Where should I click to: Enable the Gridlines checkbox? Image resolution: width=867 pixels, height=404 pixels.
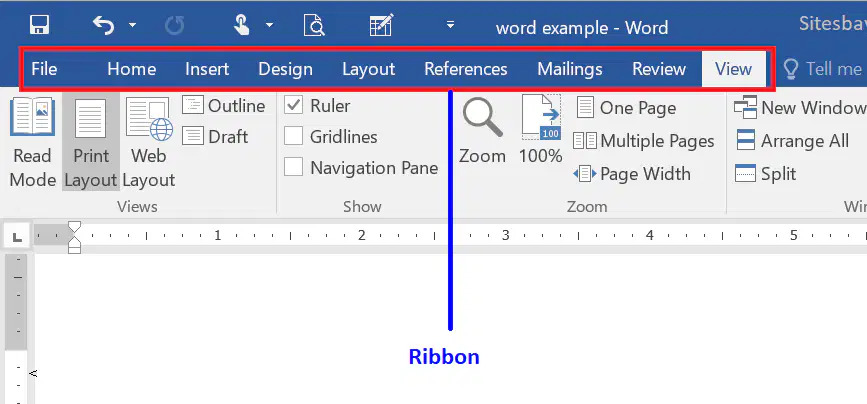coord(294,136)
